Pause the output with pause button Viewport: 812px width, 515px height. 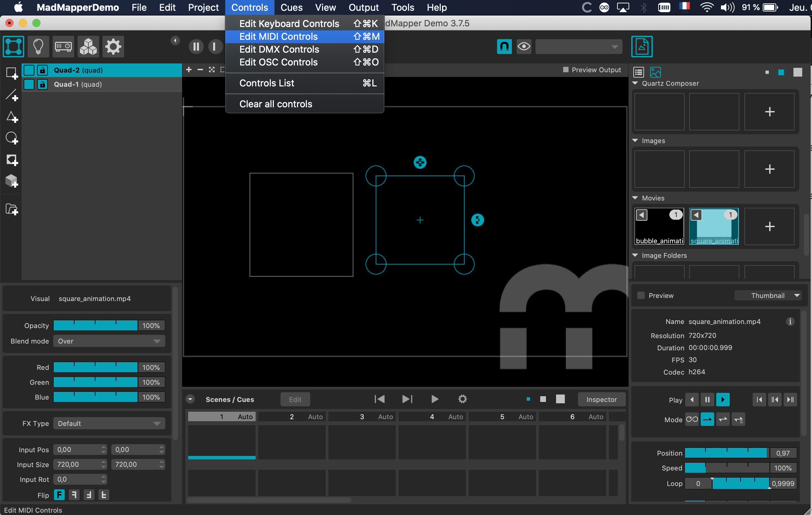pos(196,47)
